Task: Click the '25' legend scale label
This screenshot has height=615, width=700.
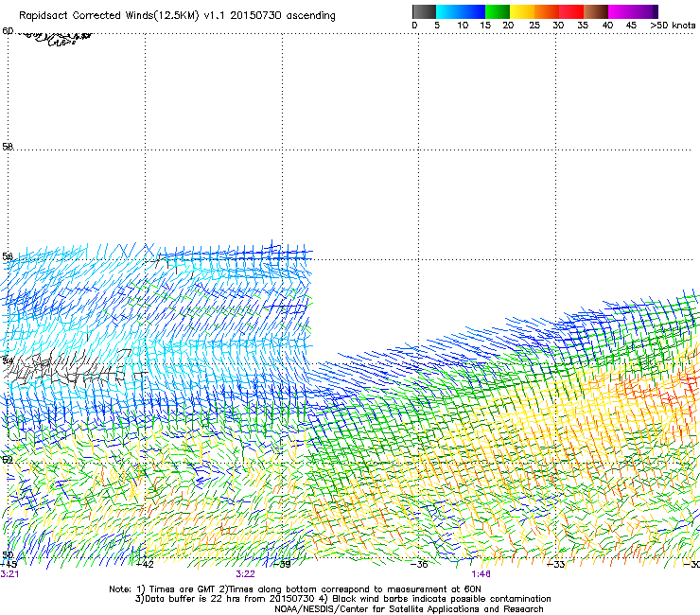Action: [x=534, y=26]
